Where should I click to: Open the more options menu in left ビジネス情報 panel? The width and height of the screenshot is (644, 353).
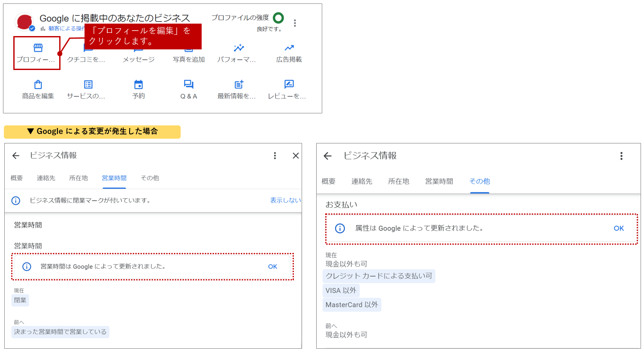point(275,156)
